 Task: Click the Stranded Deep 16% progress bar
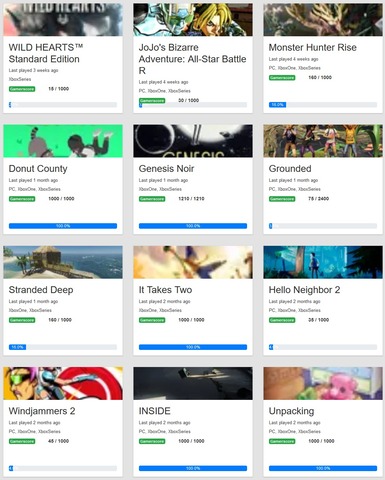click(63, 347)
